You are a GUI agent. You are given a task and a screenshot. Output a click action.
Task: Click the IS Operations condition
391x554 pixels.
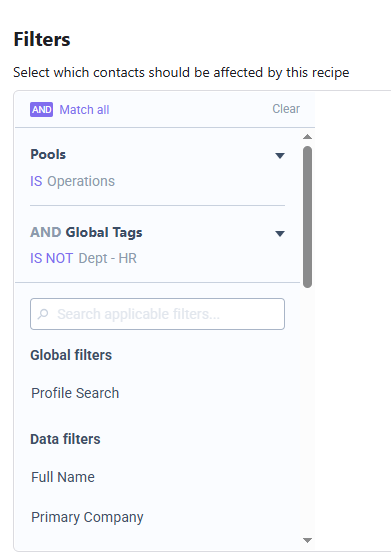click(x=72, y=181)
